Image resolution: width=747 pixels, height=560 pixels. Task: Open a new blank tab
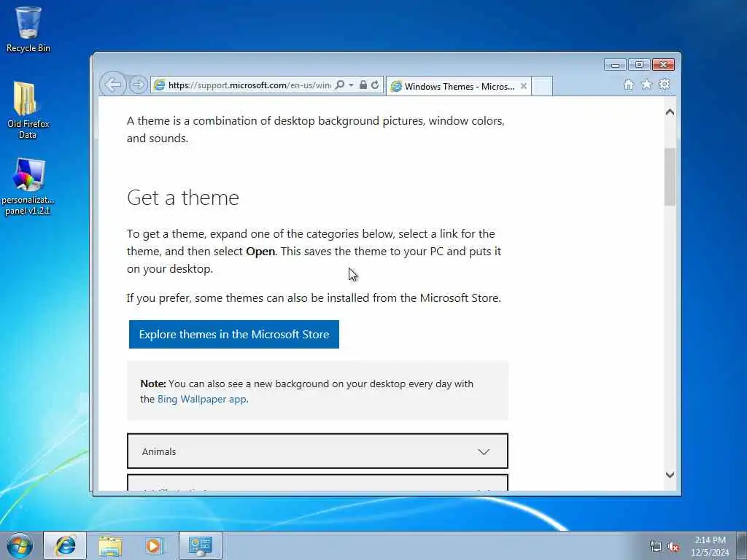point(542,86)
